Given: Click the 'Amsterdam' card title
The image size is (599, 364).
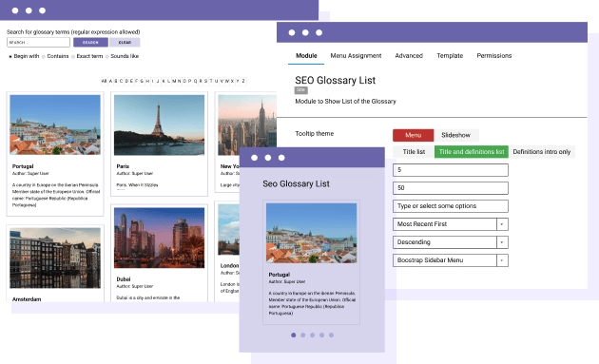Looking at the screenshot, I should (x=27, y=299).
